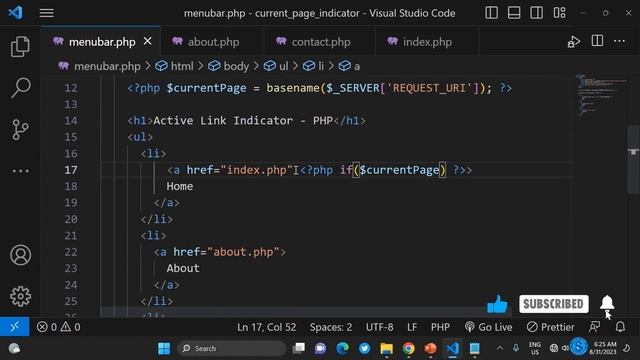
Task: Run or debug PHP file icon
Action: click(x=573, y=42)
